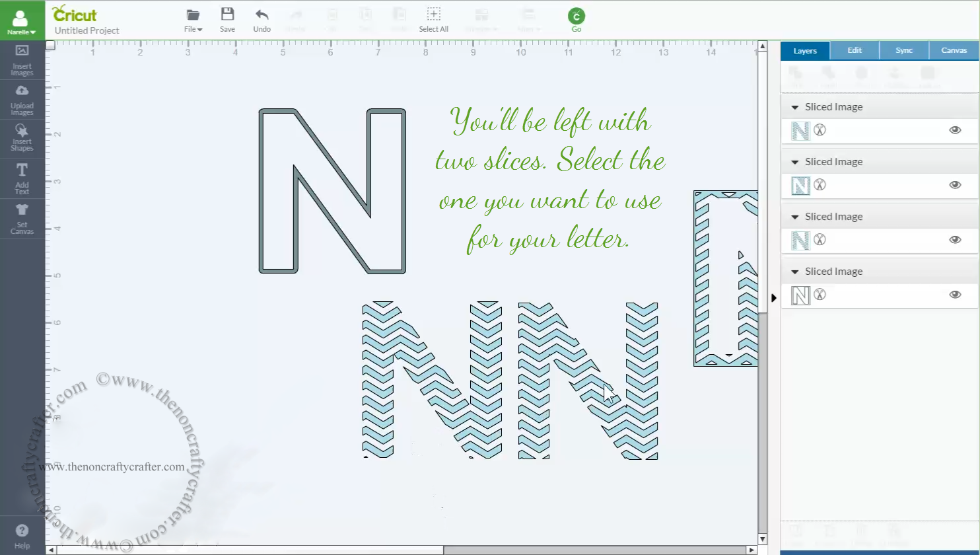Hide the first Sliced Image layer
Screen dimensions: 980x555
tap(955, 130)
